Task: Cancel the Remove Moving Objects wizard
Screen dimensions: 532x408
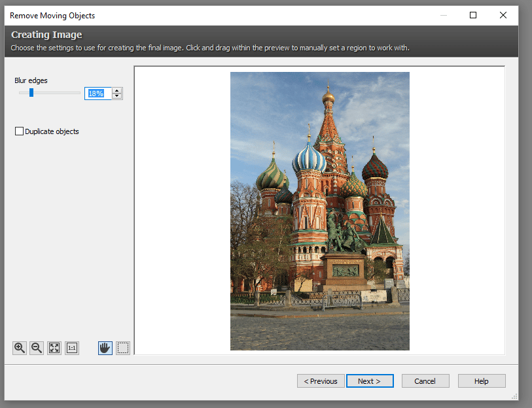Action: click(425, 381)
